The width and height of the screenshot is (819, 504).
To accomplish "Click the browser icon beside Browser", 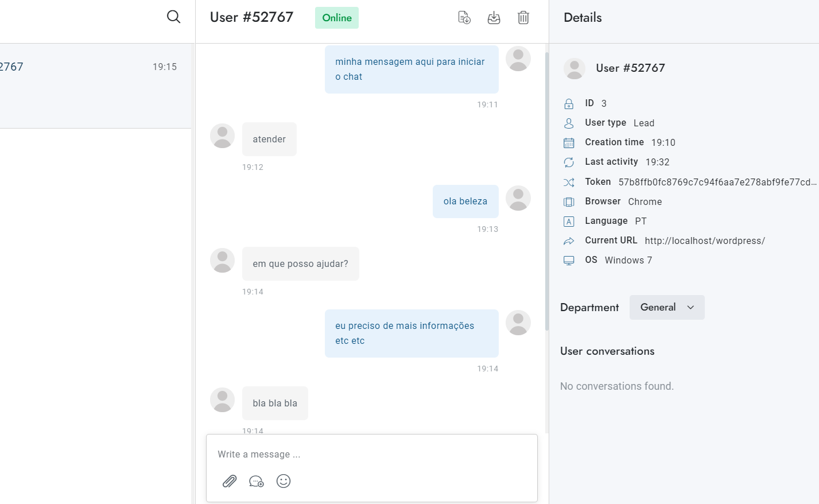I will [x=569, y=201].
